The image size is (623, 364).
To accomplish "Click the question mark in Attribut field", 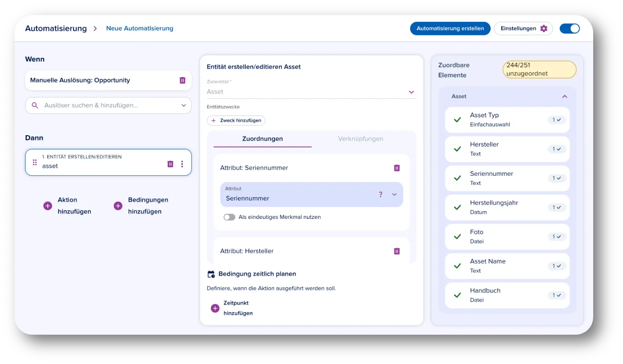I will pyautogui.click(x=381, y=194).
